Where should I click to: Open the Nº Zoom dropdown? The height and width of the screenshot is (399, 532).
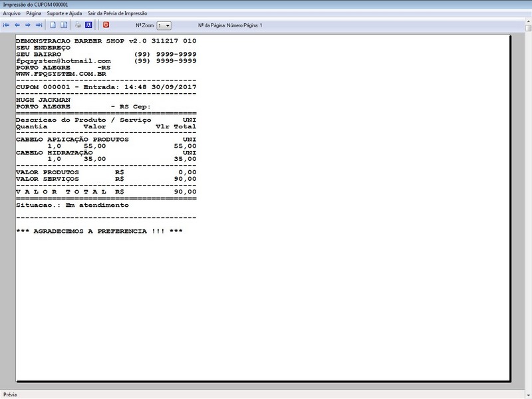pyautogui.click(x=164, y=26)
